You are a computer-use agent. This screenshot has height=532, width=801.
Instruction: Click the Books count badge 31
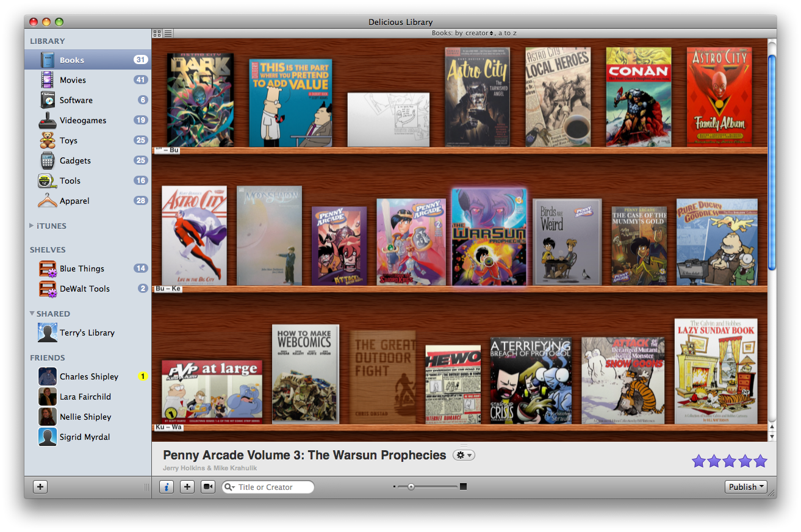141,60
